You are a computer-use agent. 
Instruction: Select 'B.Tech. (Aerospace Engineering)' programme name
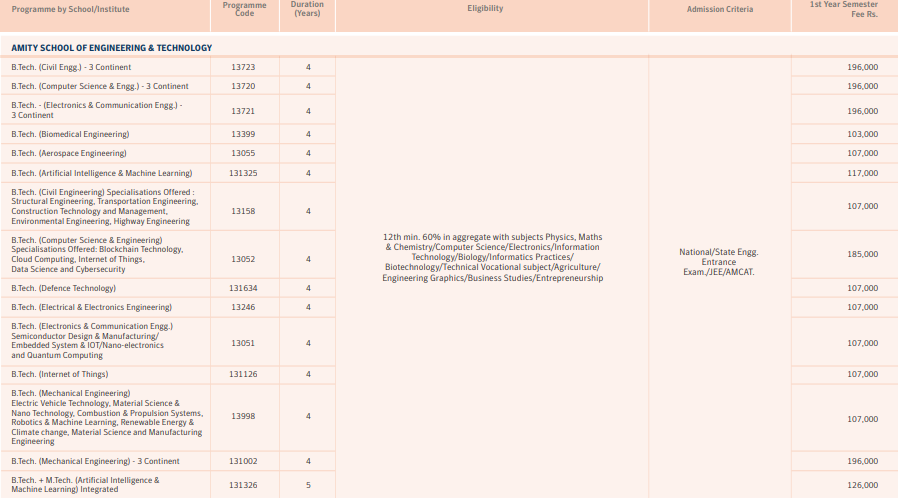click(x=69, y=153)
